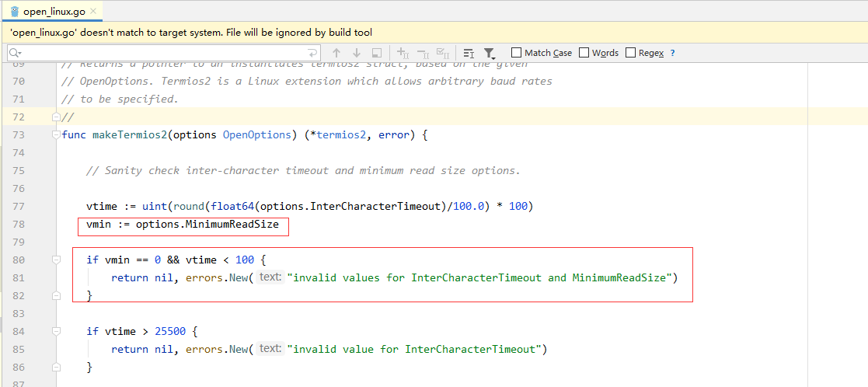Toggle multiline search mode icon
Viewport: 868px width, 387px height.
[x=469, y=53]
